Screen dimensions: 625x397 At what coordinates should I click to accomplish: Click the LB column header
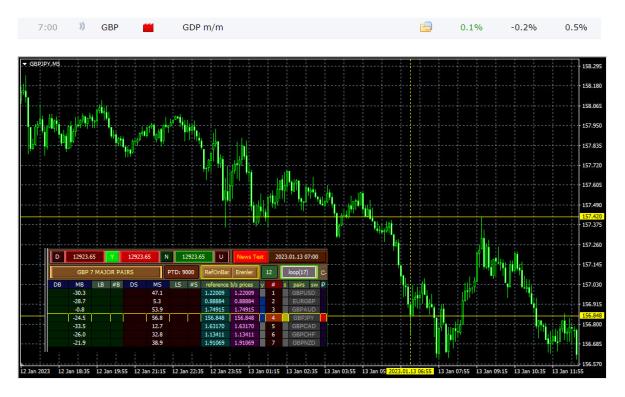101,285
